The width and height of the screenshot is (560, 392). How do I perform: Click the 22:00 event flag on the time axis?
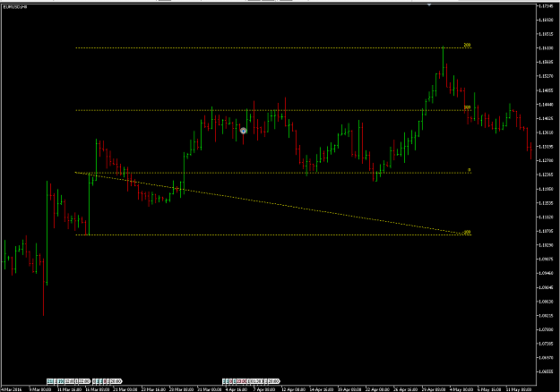coord(84,381)
